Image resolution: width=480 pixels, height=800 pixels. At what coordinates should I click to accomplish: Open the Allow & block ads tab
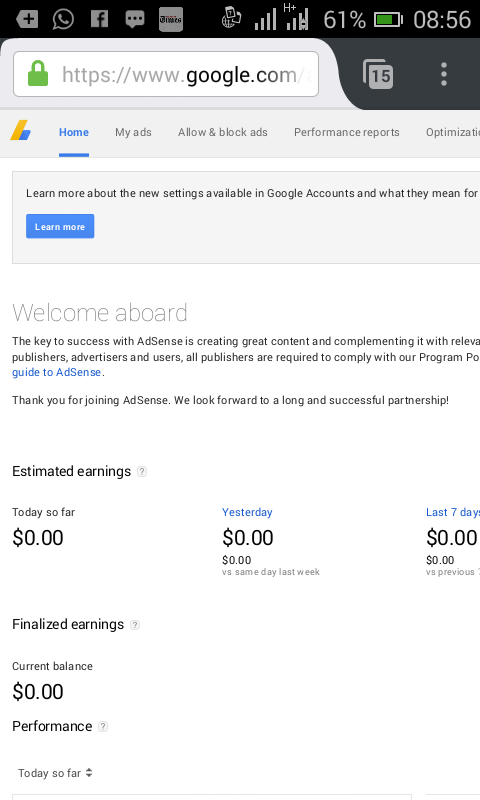[222, 132]
